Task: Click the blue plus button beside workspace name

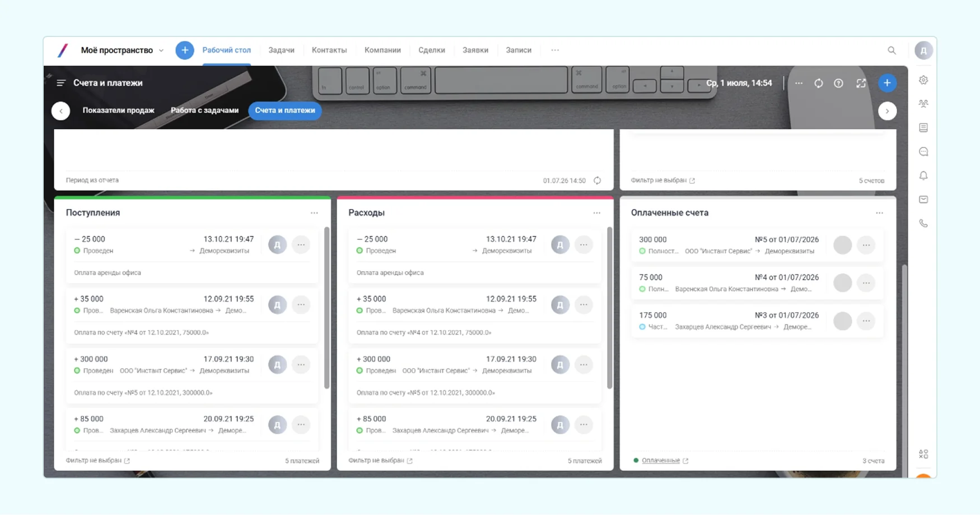Action: [x=185, y=50]
